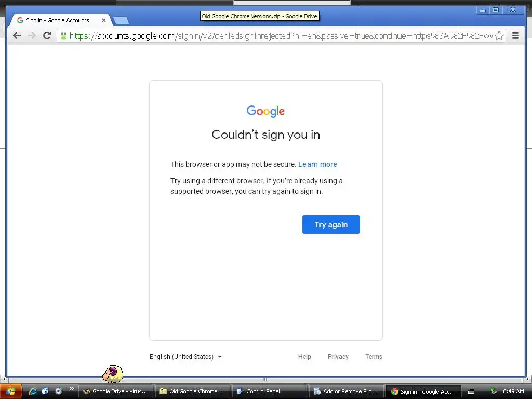The height and width of the screenshot is (399, 532).
Task: Open the Learn more link
Action: [x=317, y=164]
